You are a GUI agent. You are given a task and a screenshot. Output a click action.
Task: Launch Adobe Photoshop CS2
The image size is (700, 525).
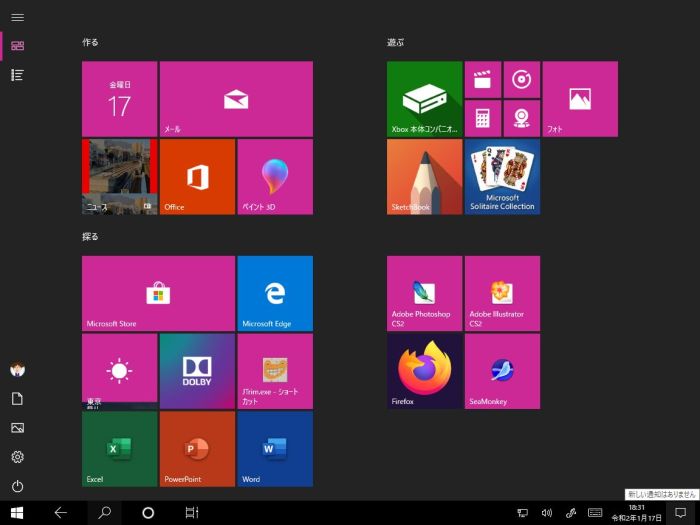click(425, 293)
